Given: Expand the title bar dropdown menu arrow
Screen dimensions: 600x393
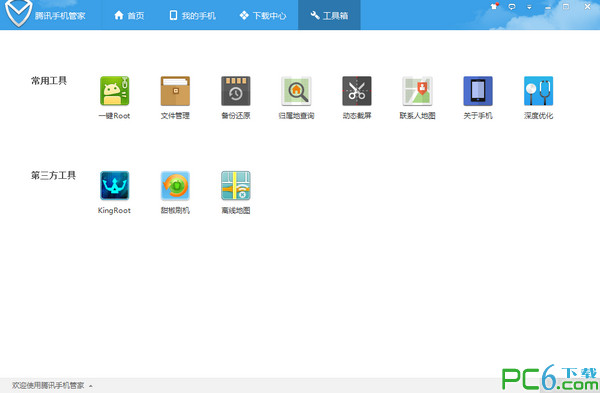Looking at the screenshot, I should click(530, 7).
